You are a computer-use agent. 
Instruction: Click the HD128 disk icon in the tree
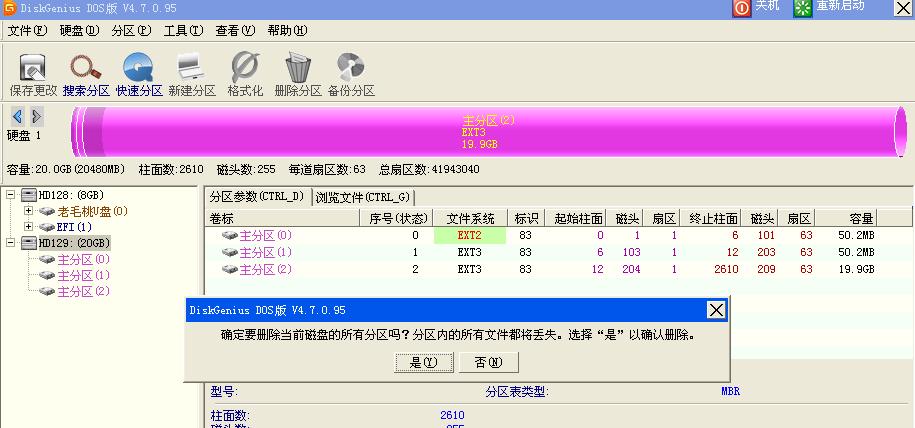(x=29, y=195)
